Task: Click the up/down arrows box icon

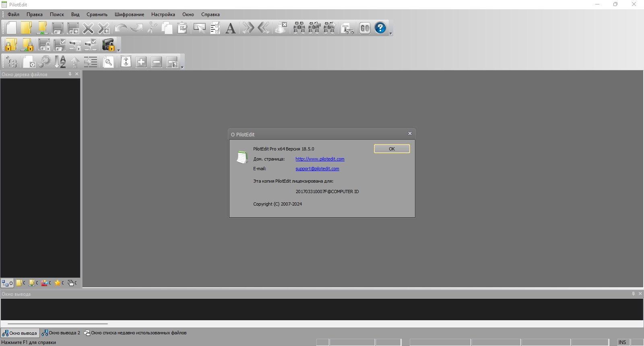Action: [x=126, y=62]
